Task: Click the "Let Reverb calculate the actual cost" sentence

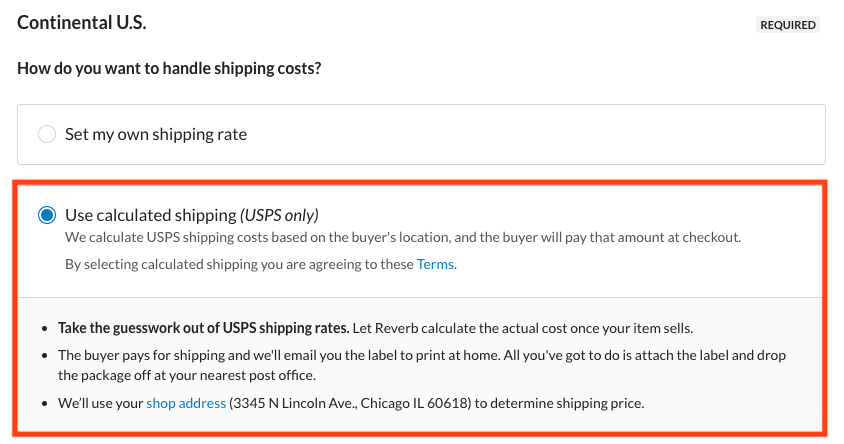Action: (530, 328)
